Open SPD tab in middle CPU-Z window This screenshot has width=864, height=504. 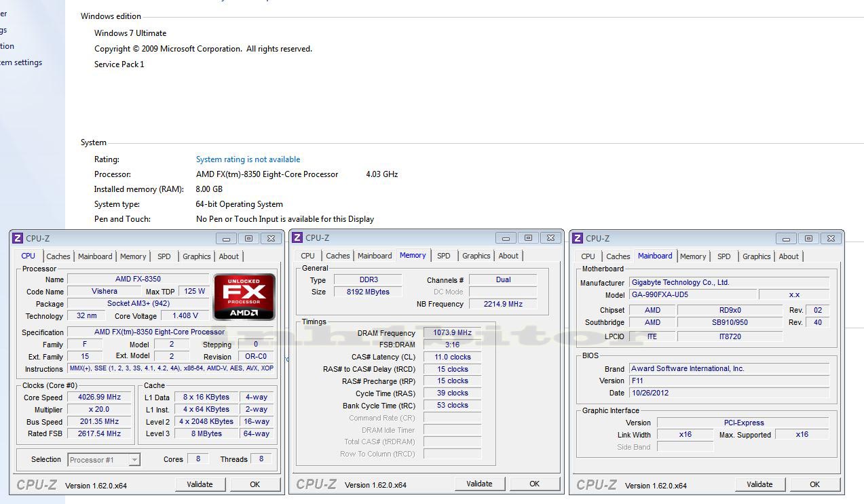(x=444, y=256)
